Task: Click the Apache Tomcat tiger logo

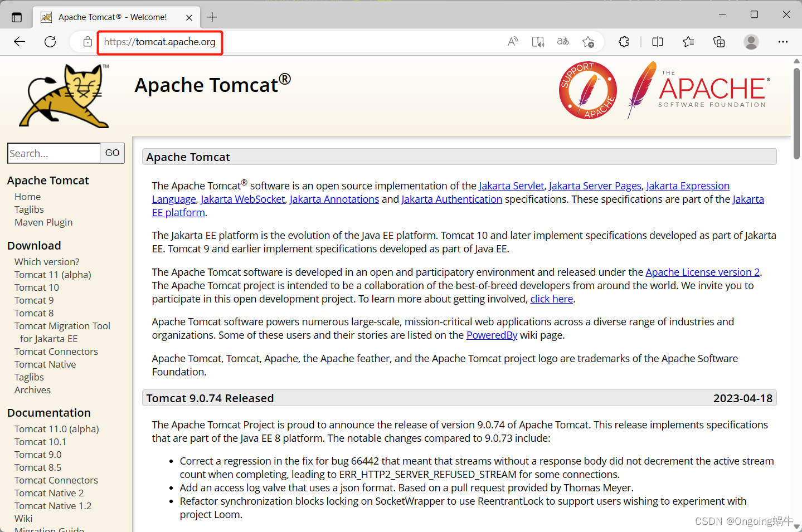Action: click(63, 95)
